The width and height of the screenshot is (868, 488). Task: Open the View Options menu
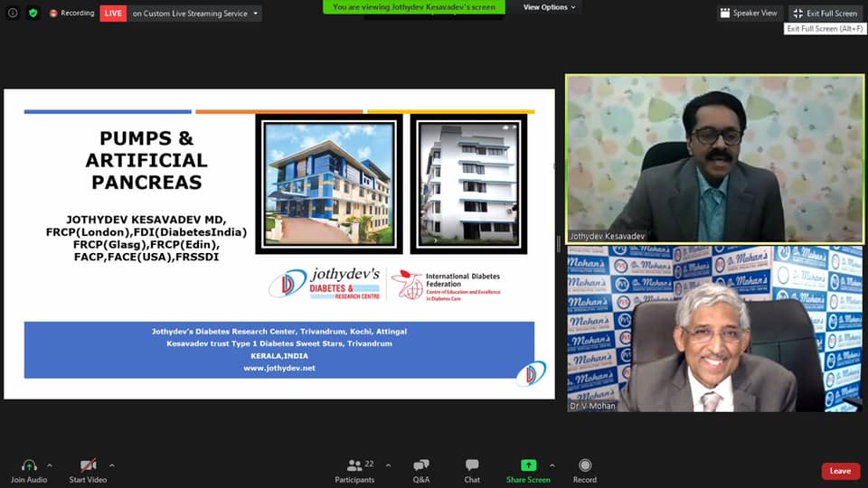coord(549,7)
